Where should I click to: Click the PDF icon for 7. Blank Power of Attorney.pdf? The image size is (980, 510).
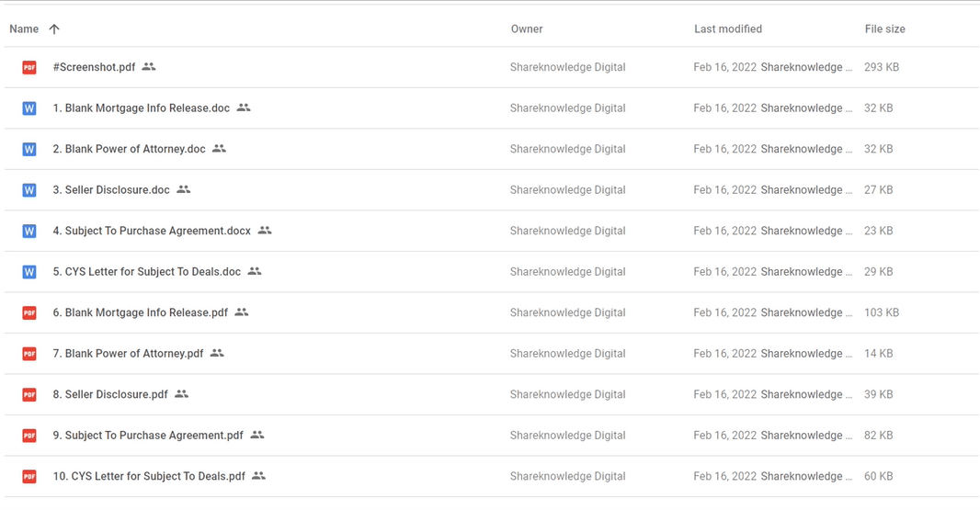click(28, 354)
